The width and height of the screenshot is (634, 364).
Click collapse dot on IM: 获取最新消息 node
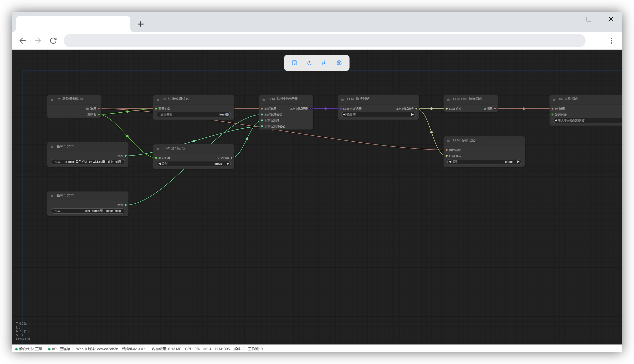pos(52,100)
